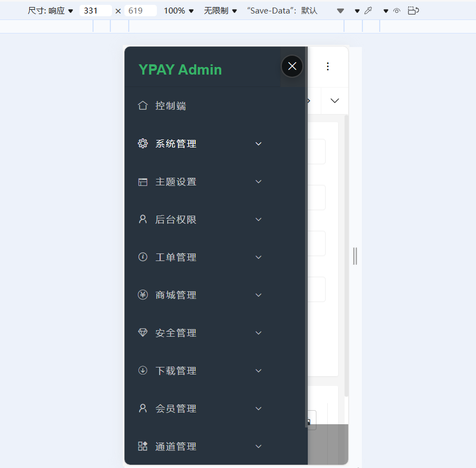Expand the 系统管理 submenu chevron

[x=258, y=143]
